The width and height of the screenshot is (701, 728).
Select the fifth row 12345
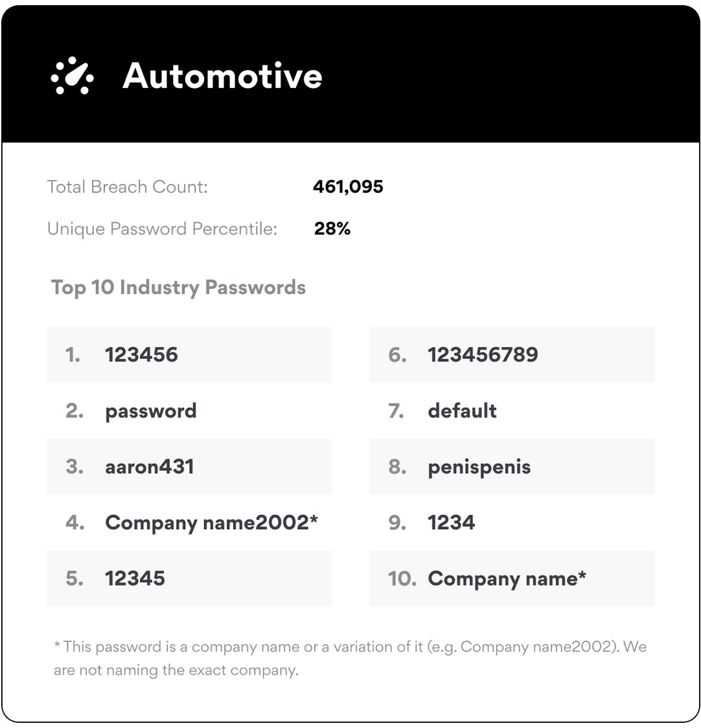click(189, 578)
